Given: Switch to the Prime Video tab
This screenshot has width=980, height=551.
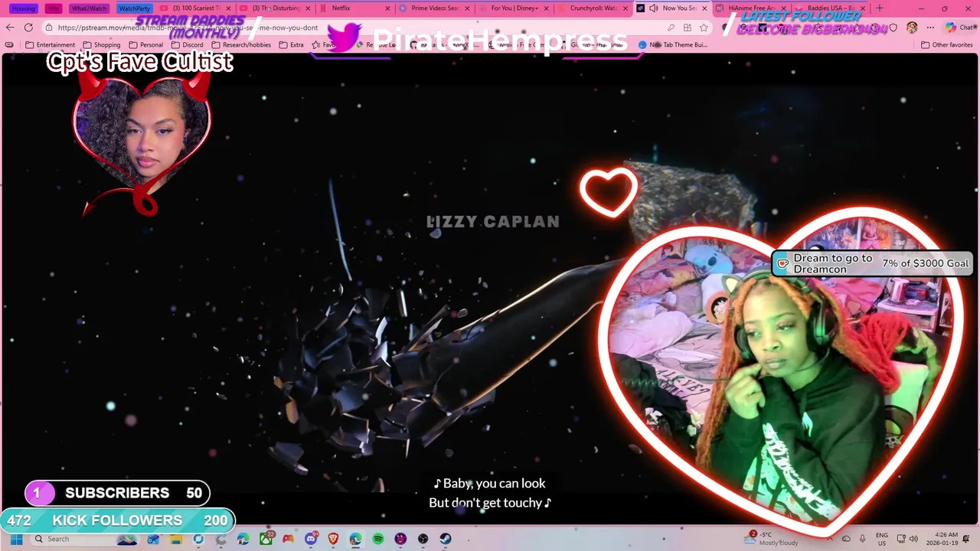Looking at the screenshot, I should (433, 8).
